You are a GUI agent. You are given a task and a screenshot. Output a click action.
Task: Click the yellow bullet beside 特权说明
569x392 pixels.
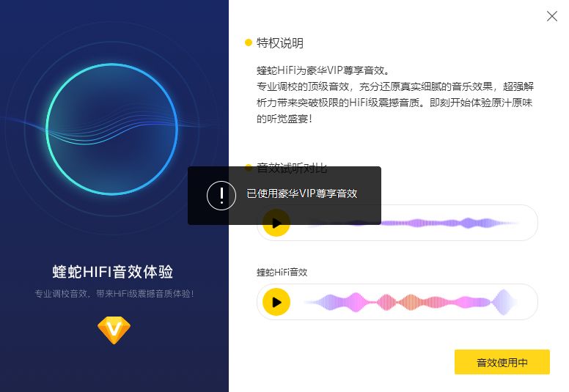pos(249,42)
